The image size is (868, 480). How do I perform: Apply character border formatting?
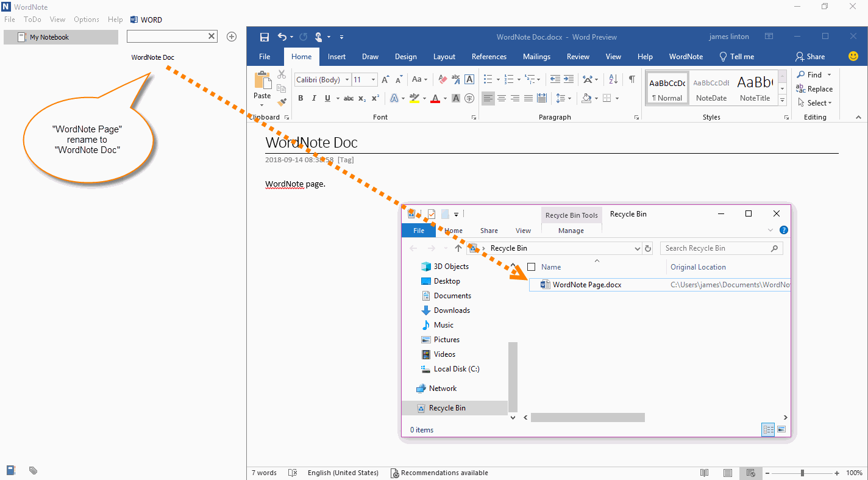click(x=469, y=79)
